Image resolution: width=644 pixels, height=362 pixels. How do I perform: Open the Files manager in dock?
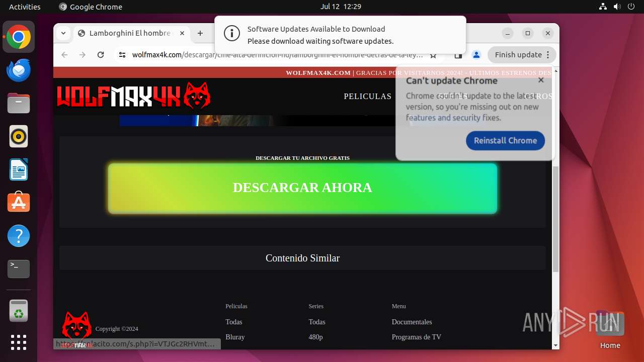click(19, 103)
